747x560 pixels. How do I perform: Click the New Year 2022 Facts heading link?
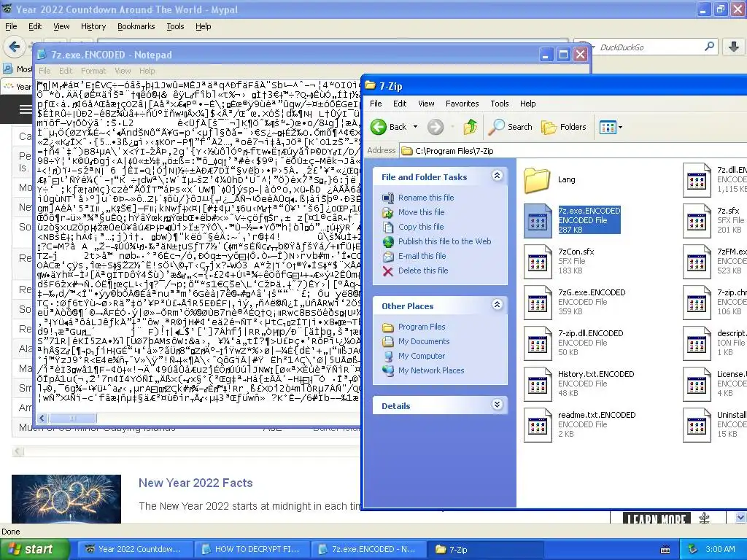click(x=196, y=483)
